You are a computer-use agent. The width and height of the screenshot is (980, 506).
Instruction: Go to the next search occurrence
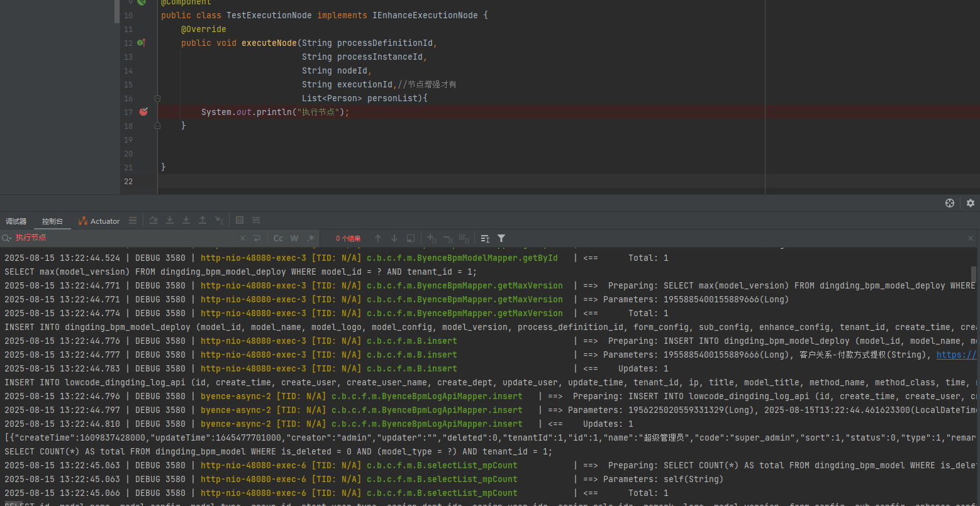[394, 238]
